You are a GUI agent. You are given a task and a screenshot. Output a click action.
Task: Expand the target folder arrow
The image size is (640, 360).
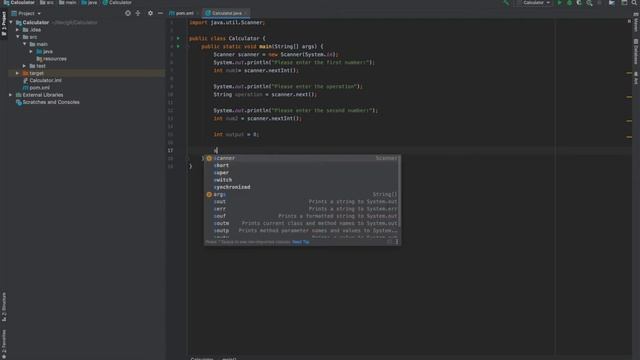pos(18,73)
